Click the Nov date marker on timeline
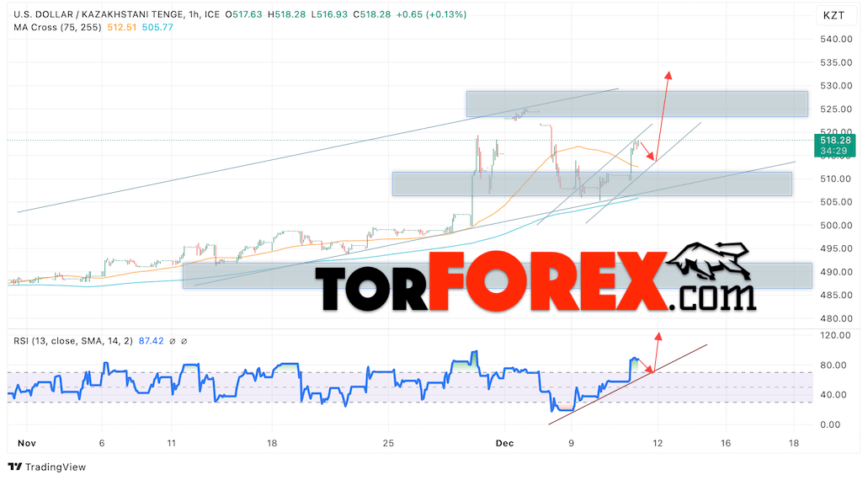The width and height of the screenshot is (868, 480). 27,443
